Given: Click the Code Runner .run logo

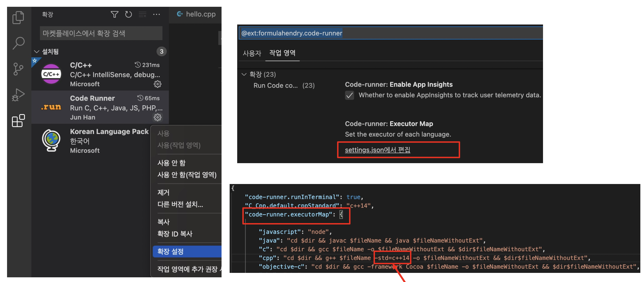Looking at the screenshot, I should (51, 107).
